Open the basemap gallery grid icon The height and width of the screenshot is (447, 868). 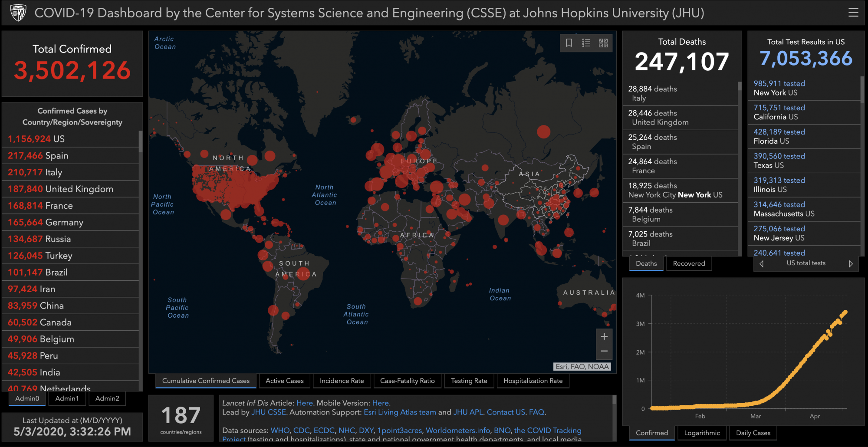click(x=603, y=43)
